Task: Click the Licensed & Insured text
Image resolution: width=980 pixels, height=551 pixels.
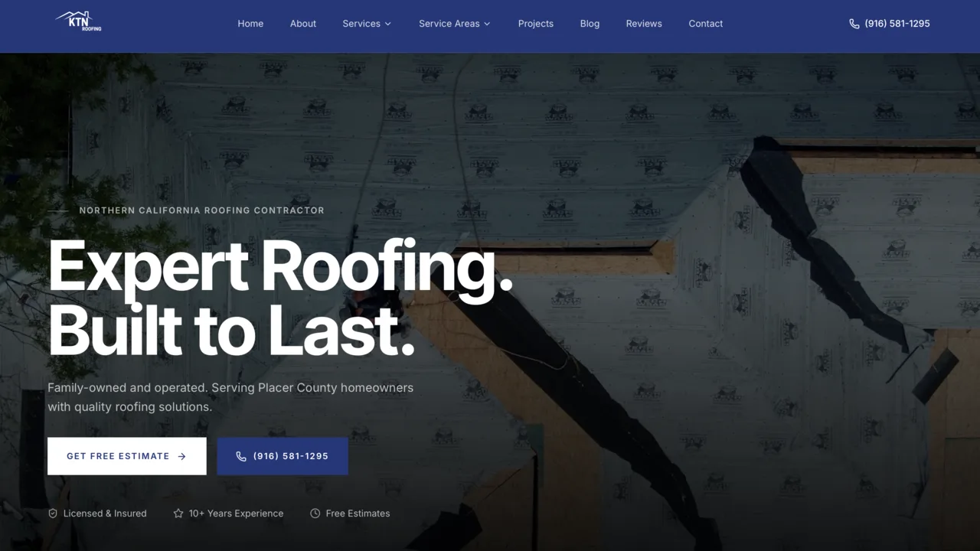Action: [105, 514]
